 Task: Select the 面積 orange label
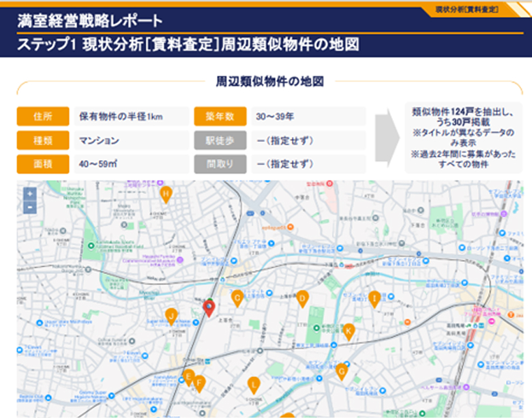[44, 164]
